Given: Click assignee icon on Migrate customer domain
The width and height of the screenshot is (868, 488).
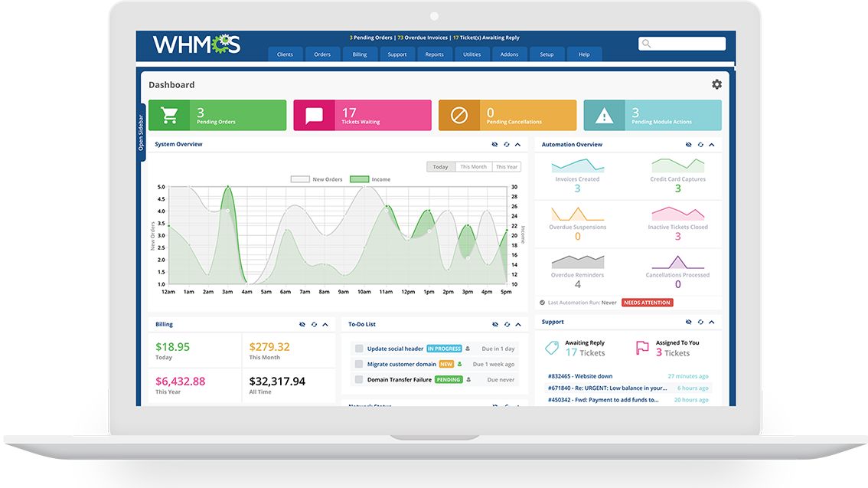Looking at the screenshot, I should pyautogui.click(x=459, y=364).
